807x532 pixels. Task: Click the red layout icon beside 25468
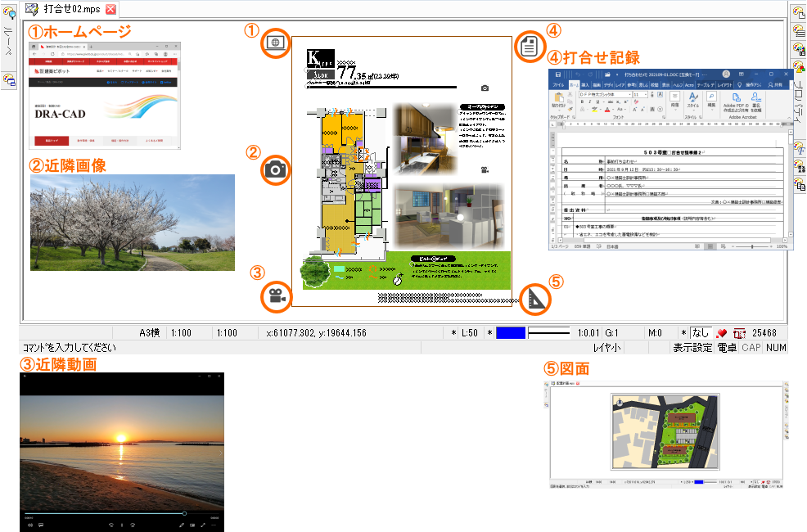pos(740,333)
